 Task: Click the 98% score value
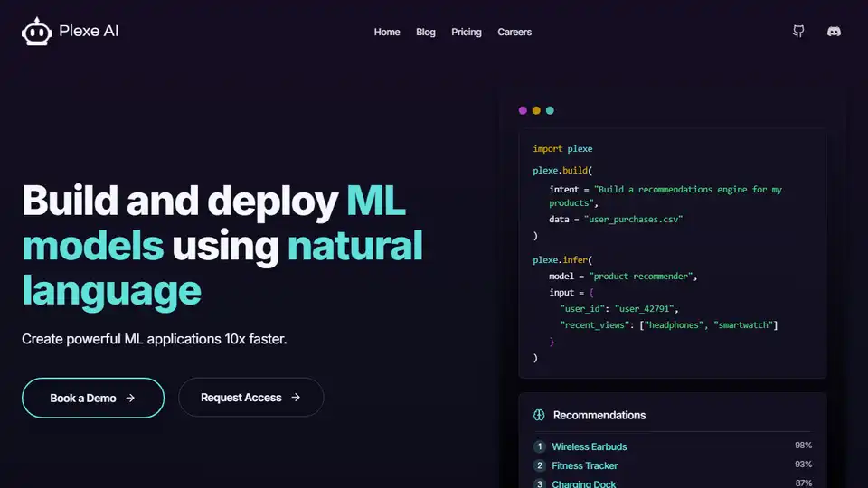803,446
